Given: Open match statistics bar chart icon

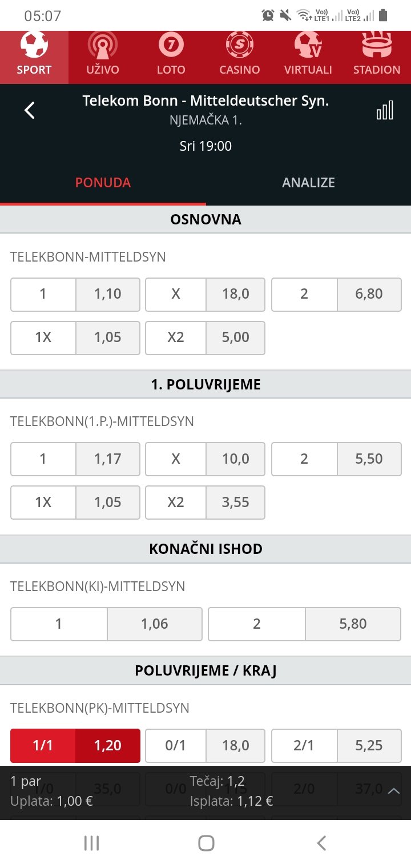Looking at the screenshot, I should pyautogui.click(x=385, y=110).
